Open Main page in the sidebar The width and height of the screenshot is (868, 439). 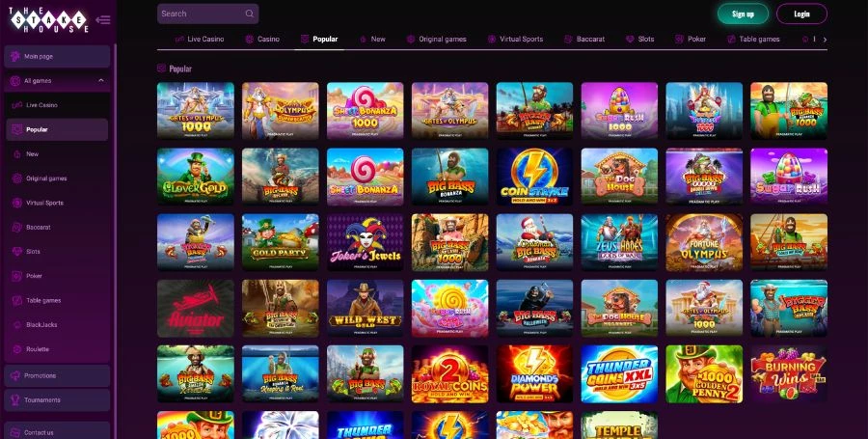point(57,57)
